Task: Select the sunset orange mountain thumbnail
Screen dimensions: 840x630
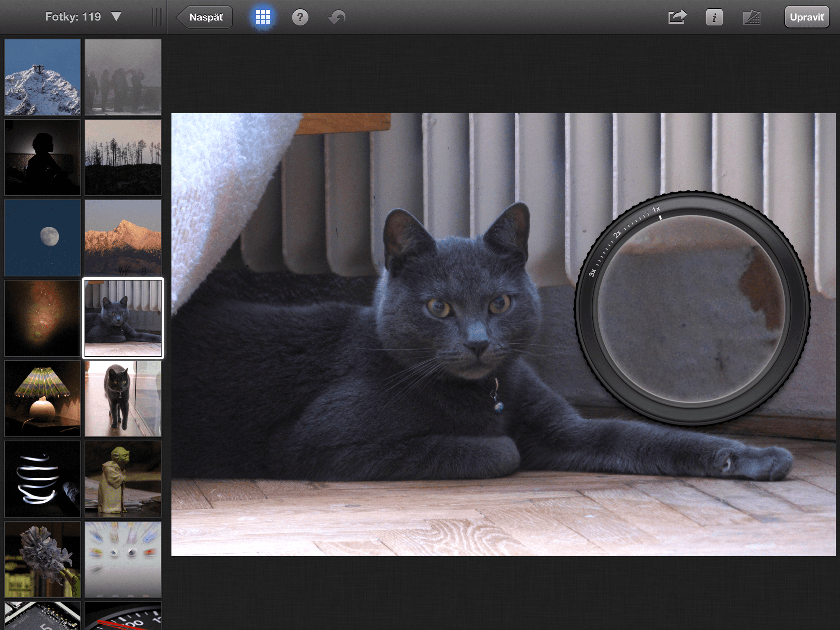Action: [x=123, y=238]
